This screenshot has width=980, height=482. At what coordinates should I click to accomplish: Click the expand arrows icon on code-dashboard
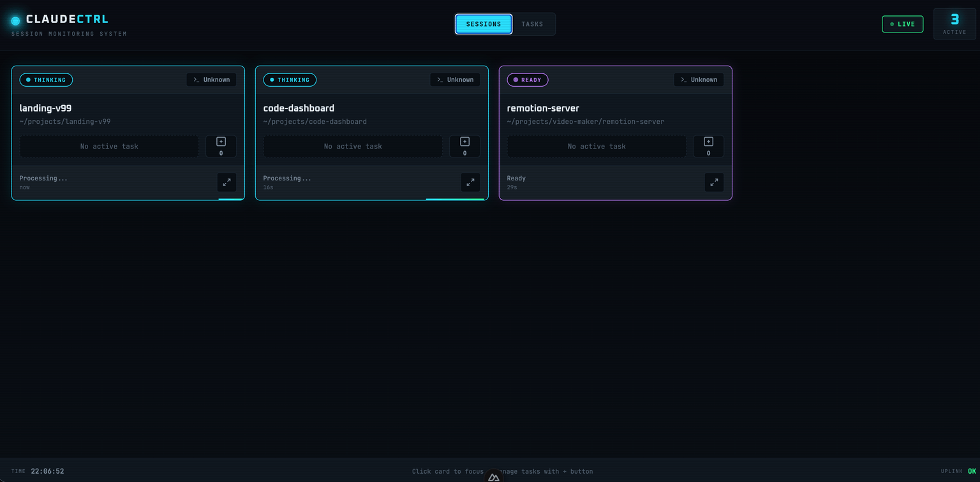(470, 182)
